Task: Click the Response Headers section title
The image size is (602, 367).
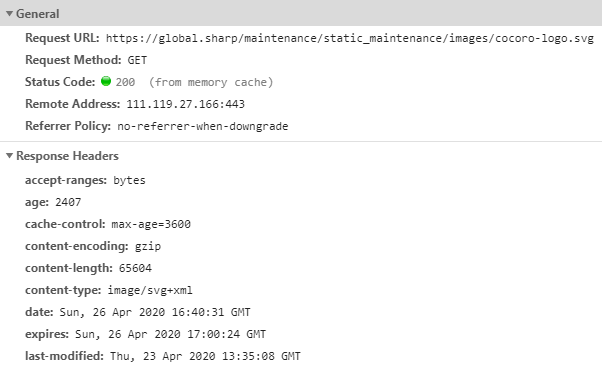Action: (x=67, y=156)
